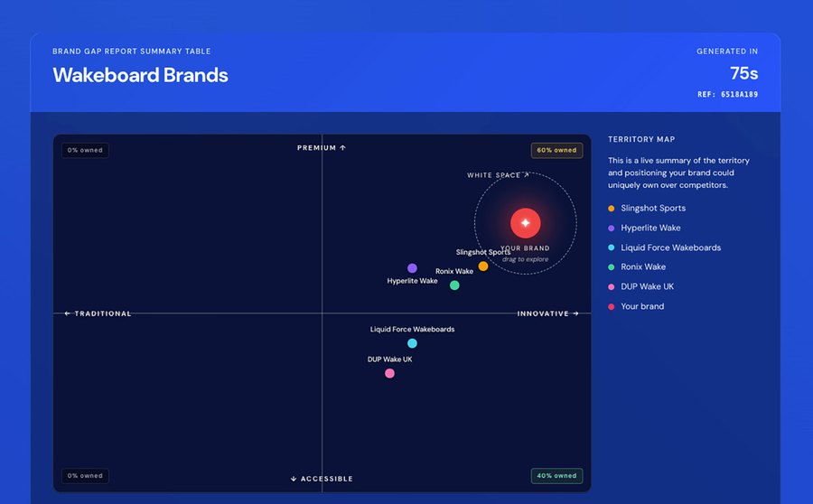
Task: Click Ronix Wake legend text
Action: click(643, 266)
